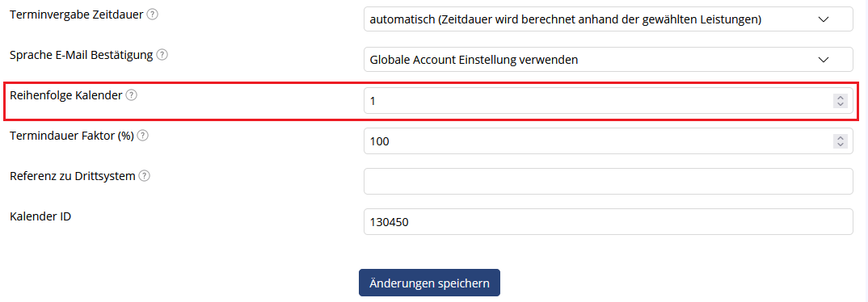Decrement Termindauer Faktor using the down arrow
Viewport: 868px width, 302px height.
tap(841, 145)
